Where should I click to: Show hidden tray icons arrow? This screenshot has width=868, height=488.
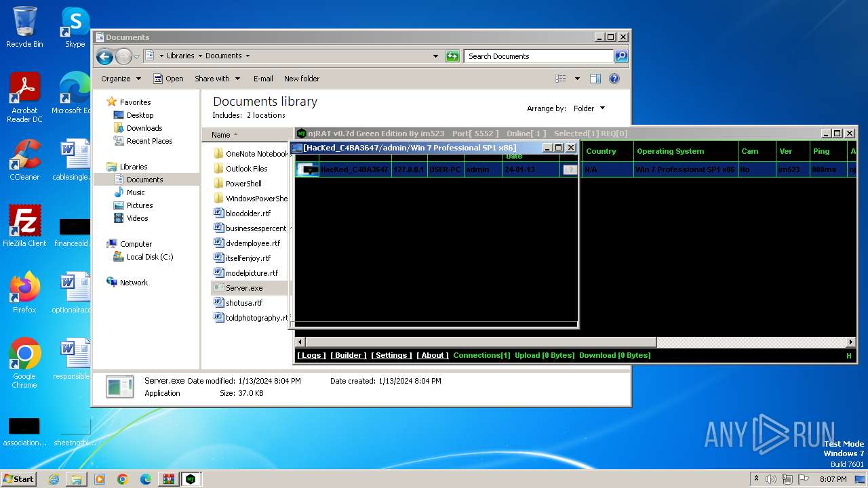coord(756,479)
